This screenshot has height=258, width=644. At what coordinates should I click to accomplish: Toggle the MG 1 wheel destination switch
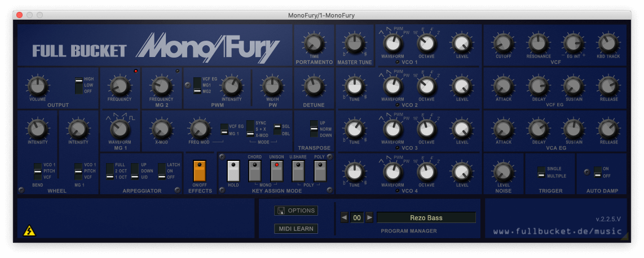[x=78, y=170]
